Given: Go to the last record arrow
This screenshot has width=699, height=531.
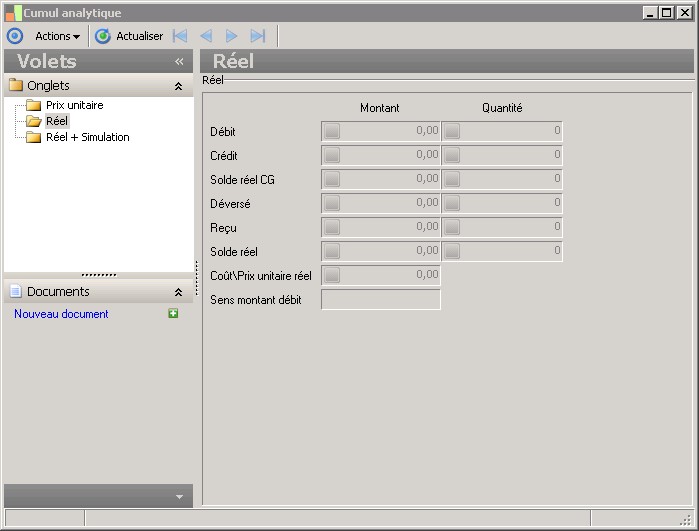Looking at the screenshot, I should (257, 36).
